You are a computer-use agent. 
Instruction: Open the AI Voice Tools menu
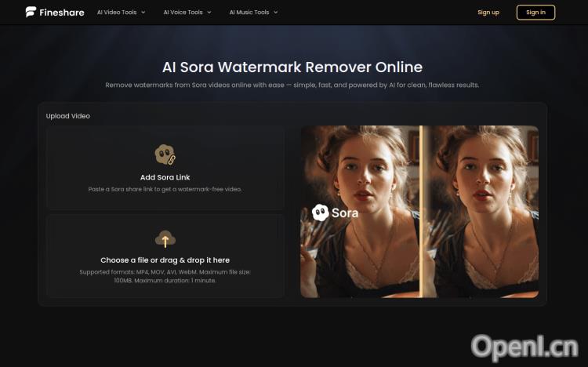(187, 12)
